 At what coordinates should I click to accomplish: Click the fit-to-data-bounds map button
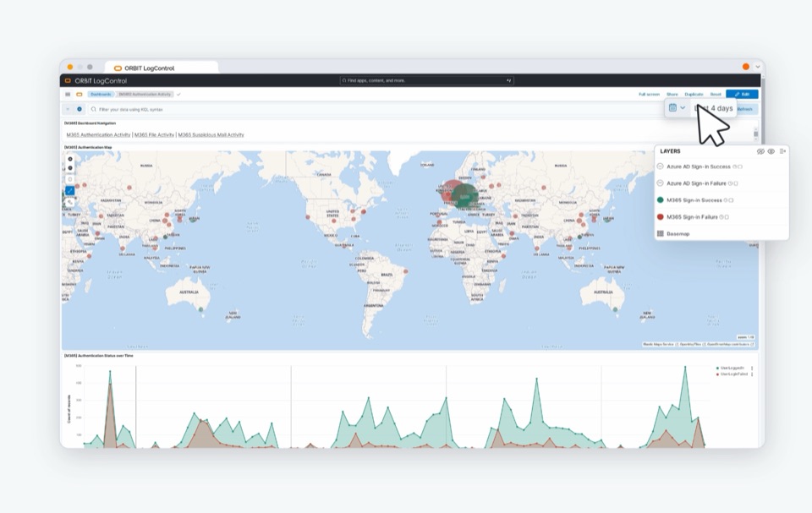coord(70,180)
